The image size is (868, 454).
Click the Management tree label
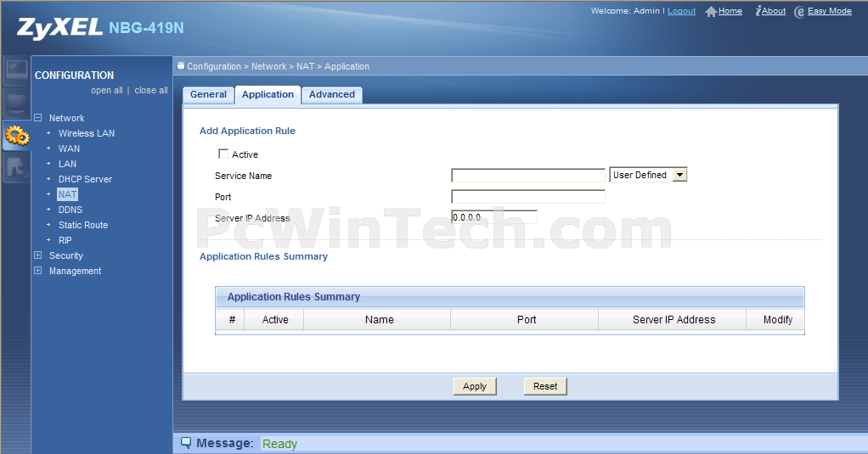click(76, 271)
